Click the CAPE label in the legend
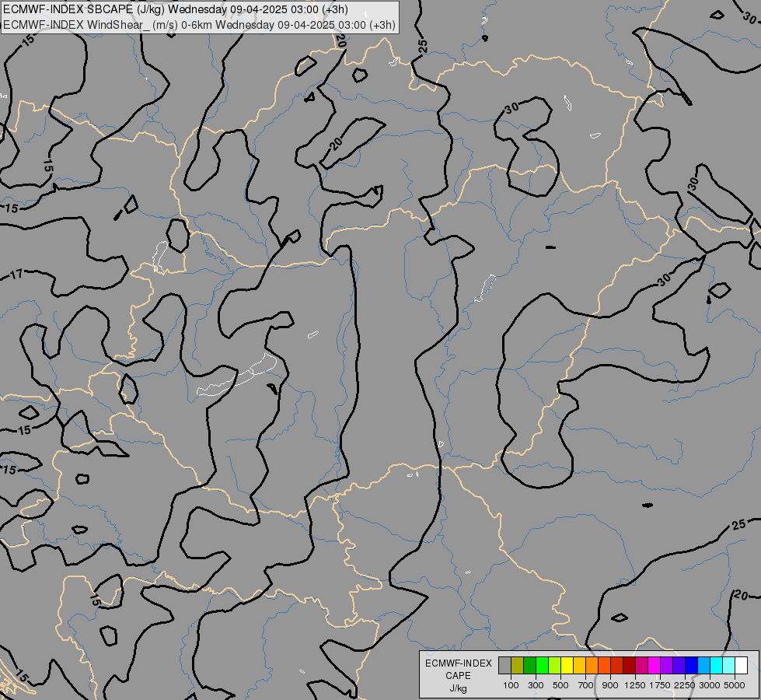Viewport: 761px width, 700px height. (x=458, y=676)
